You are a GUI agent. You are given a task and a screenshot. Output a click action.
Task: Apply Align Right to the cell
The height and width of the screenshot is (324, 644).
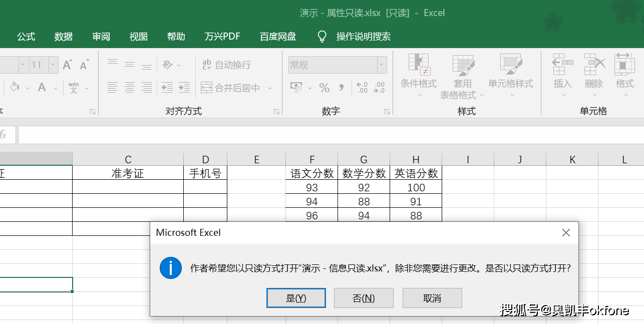146,88
